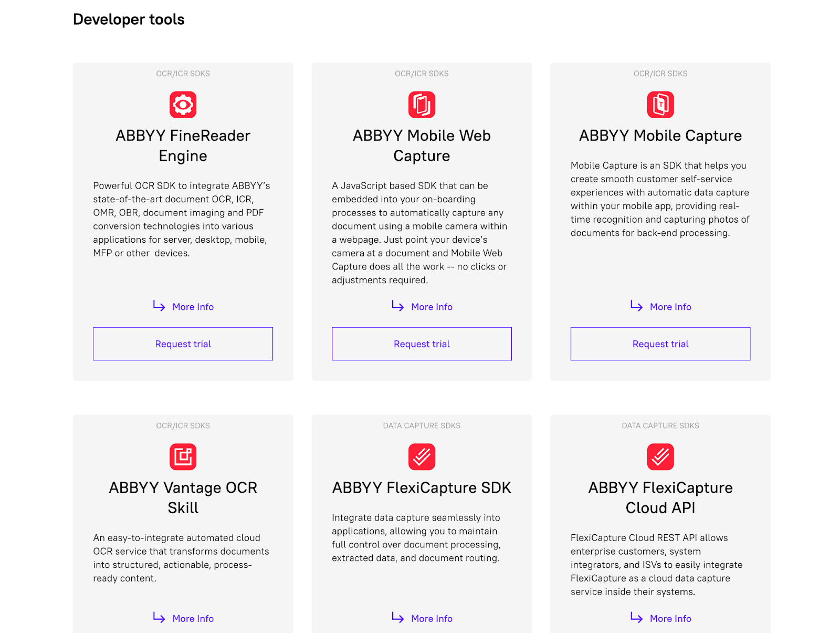Select the ABBYY FineReader Engine card title

(183, 146)
